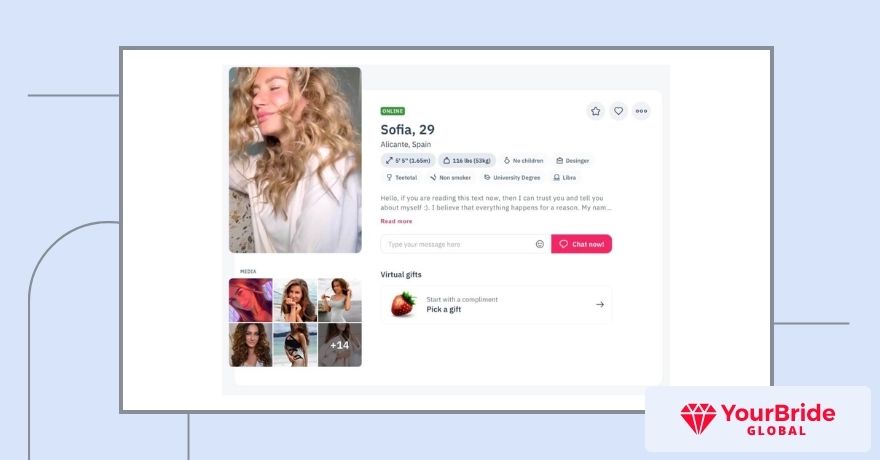Viewport: 880px width, 460px height.
Task: Click the star favorite icon
Action: pyautogui.click(x=595, y=111)
